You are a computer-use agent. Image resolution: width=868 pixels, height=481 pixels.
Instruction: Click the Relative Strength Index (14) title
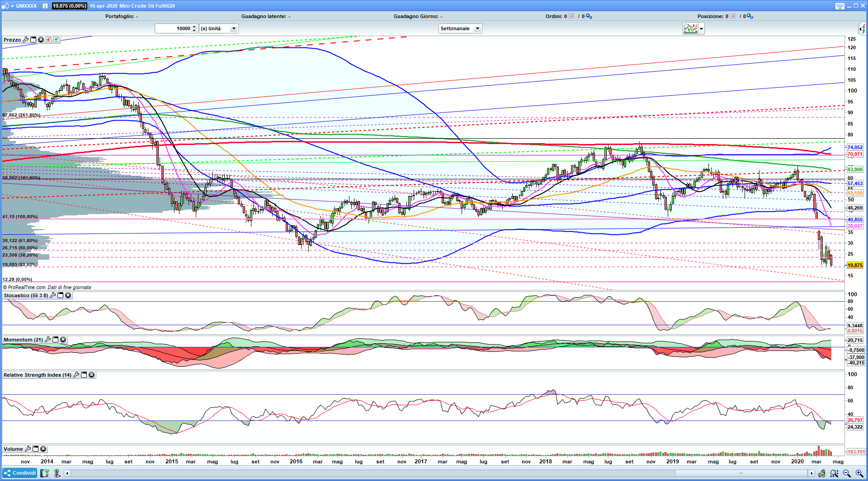[x=38, y=375]
